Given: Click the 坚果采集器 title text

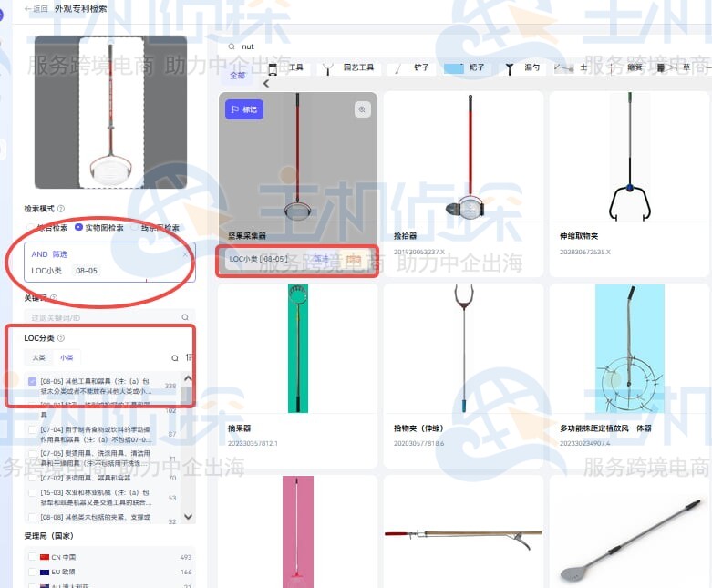Looking at the screenshot, I should [247, 235].
